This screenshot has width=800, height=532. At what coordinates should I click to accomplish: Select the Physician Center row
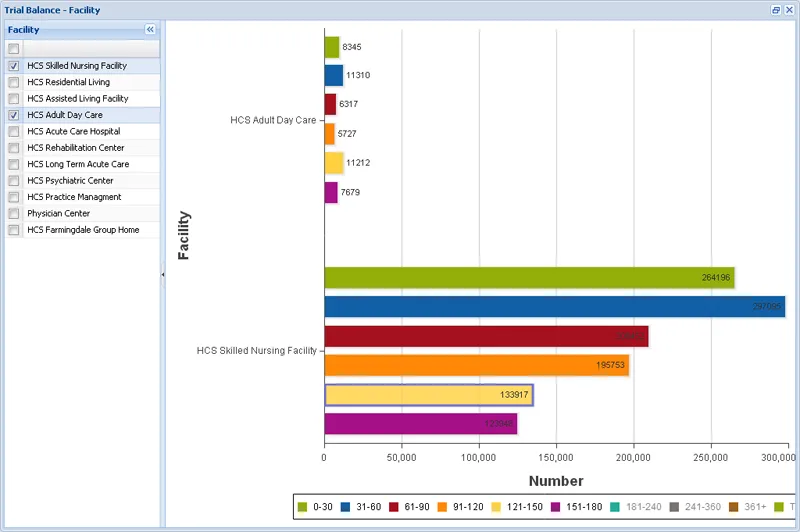pos(83,213)
